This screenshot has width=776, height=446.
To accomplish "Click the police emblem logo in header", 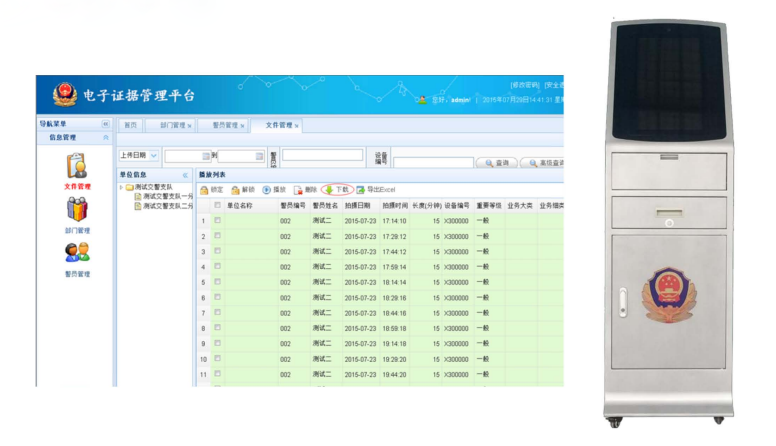I will click(x=65, y=94).
